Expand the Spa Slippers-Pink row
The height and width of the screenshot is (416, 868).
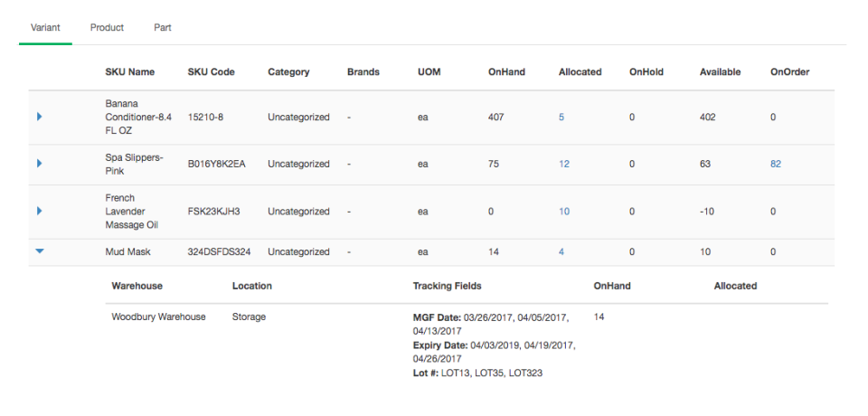click(x=40, y=164)
